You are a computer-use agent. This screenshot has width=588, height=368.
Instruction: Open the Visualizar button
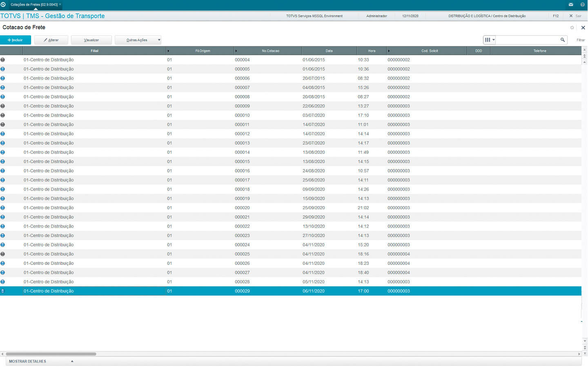[91, 40]
